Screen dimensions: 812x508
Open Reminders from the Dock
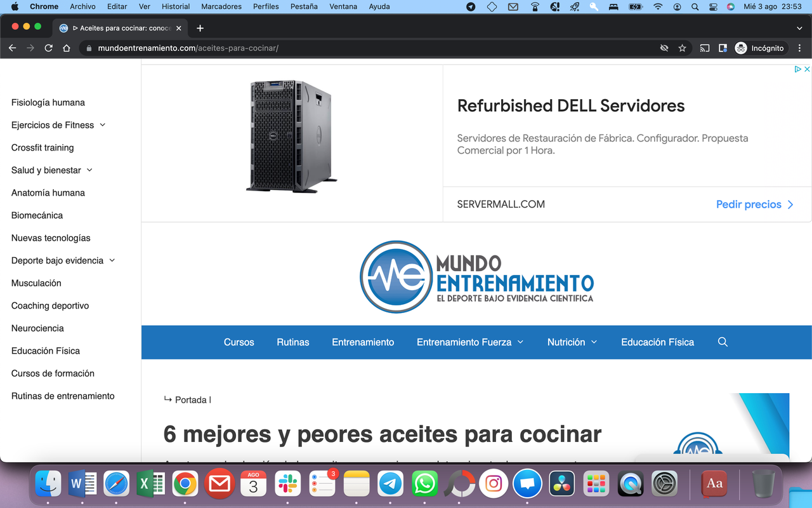coord(322,484)
